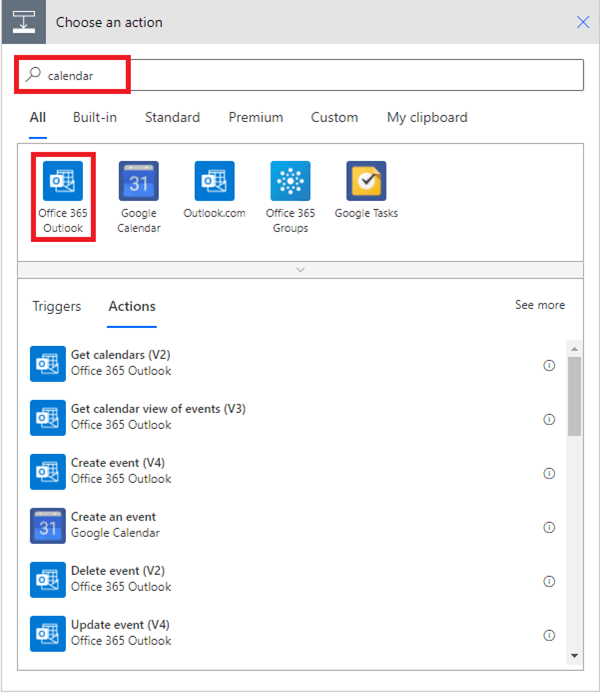Click the Create an event Google Calendar icon
The image size is (600, 693).
pos(48,525)
